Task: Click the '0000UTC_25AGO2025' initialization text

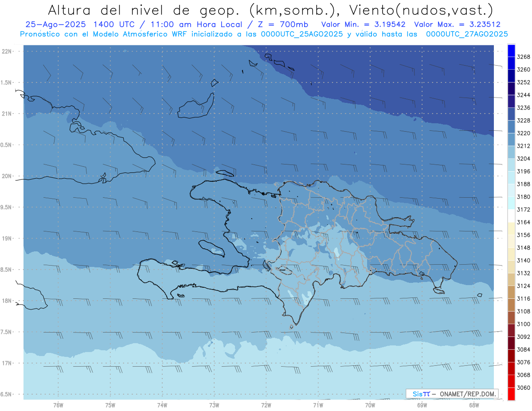Action: (x=301, y=34)
